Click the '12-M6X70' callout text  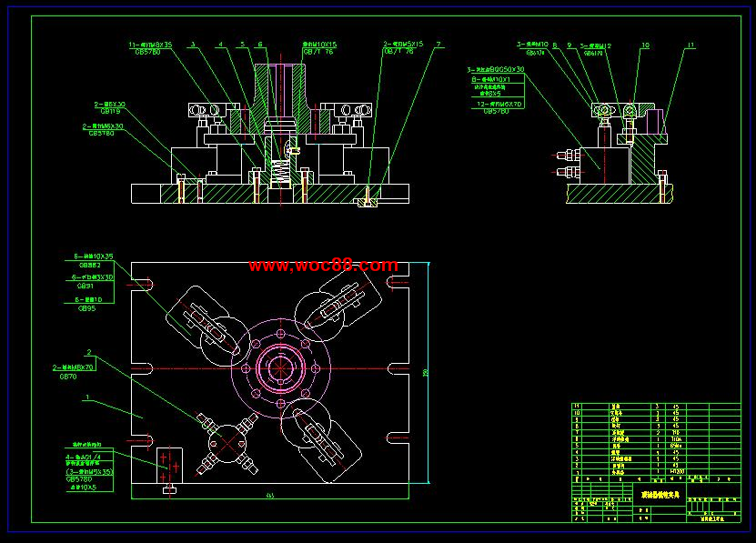(499, 104)
